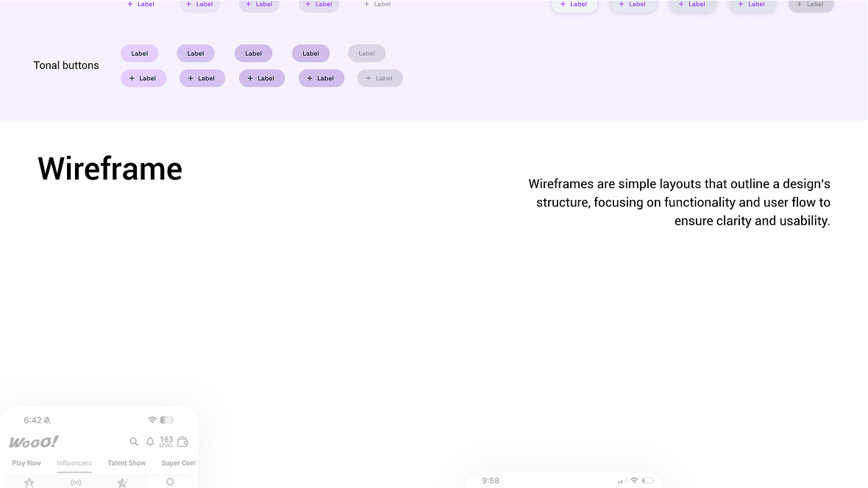Open the partially visible Super Contest tab

coord(179,463)
